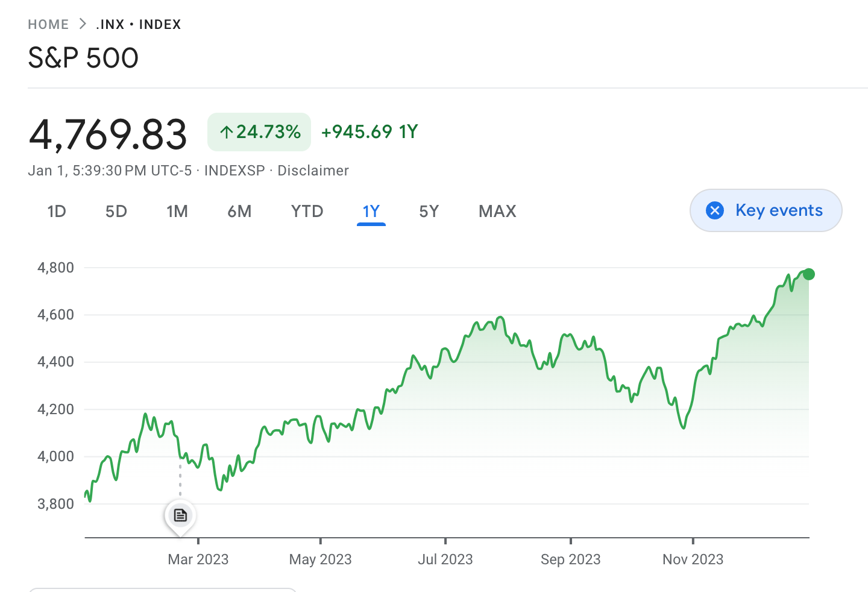Click the 24.73% change badge
Viewport: 868px width, 592px height.
pos(259,132)
